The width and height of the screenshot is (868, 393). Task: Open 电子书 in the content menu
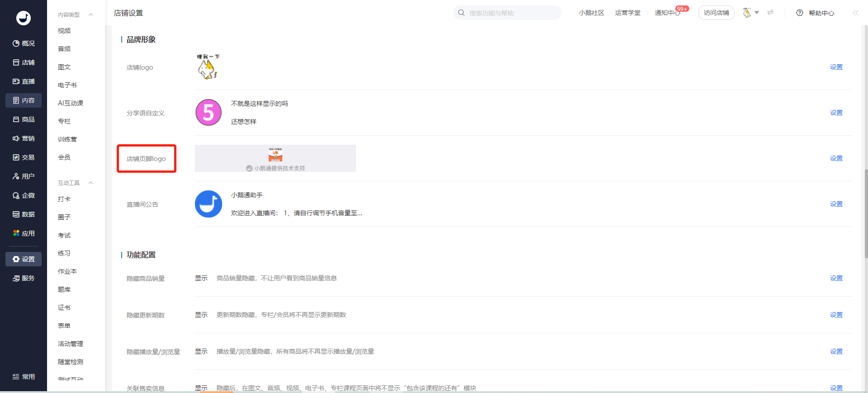67,85
